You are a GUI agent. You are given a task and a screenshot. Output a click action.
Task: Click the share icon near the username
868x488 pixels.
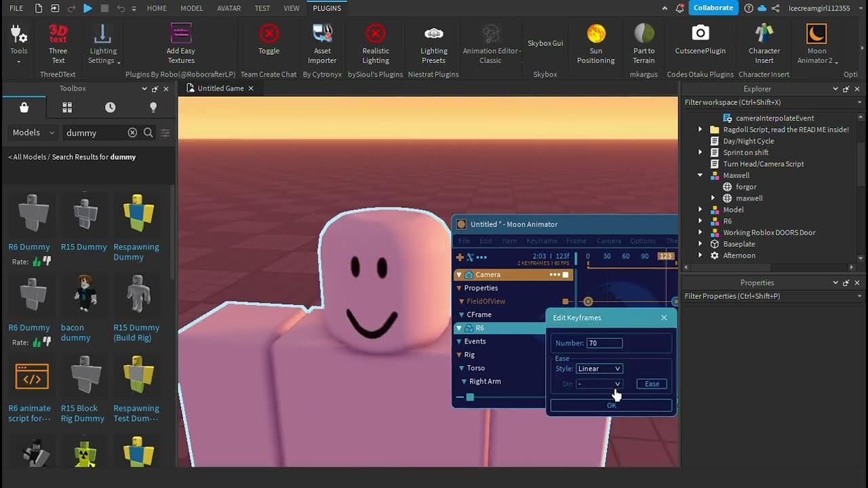(x=775, y=8)
